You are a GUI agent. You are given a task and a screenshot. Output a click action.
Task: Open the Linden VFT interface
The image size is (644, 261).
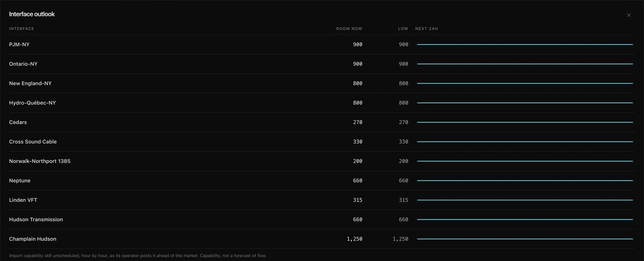[x=322, y=200]
